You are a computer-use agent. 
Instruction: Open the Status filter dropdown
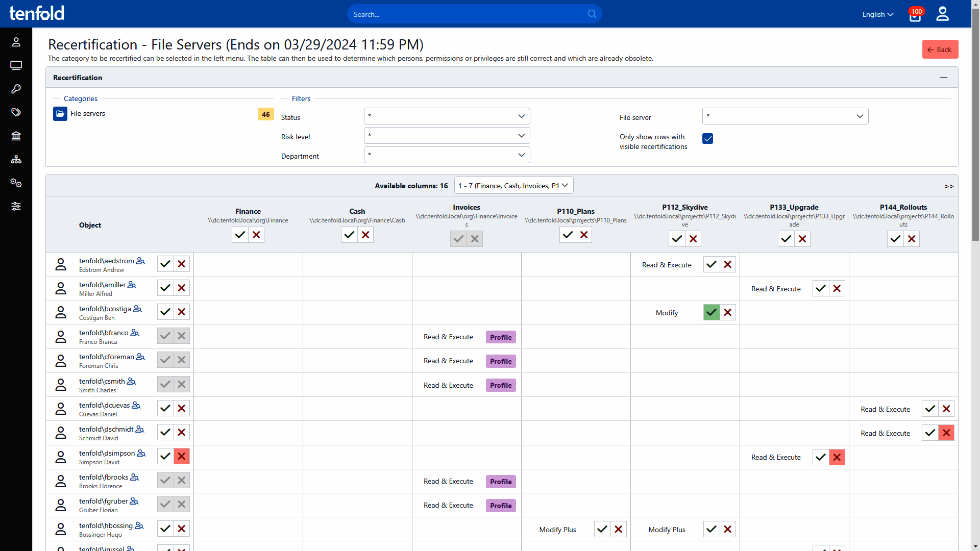(x=447, y=116)
